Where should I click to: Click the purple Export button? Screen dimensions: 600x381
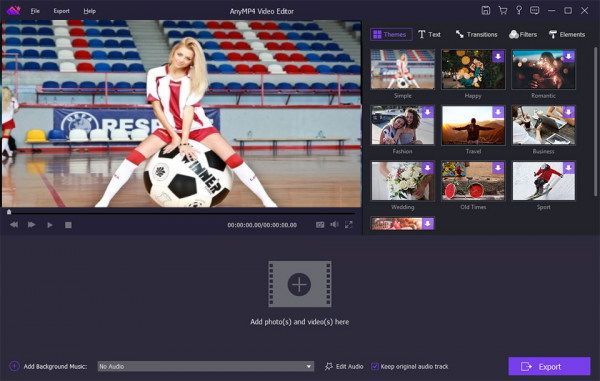click(549, 366)
